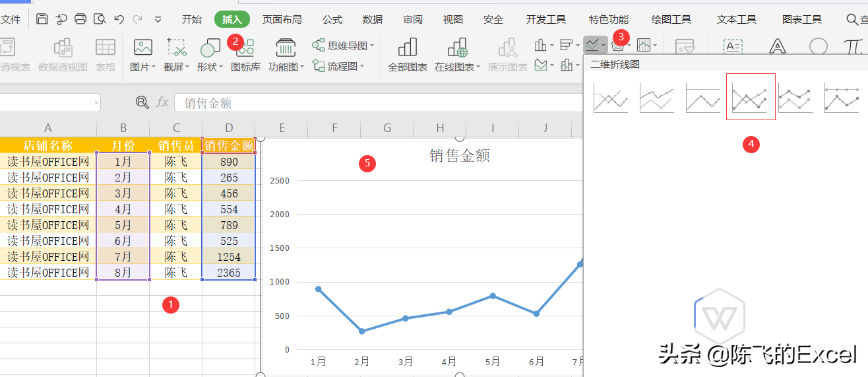Image resolution: width=868 pixels, height=377 pixels.
Task: Open the quick access customize dropdown arrow
Action: pos(158,20)
